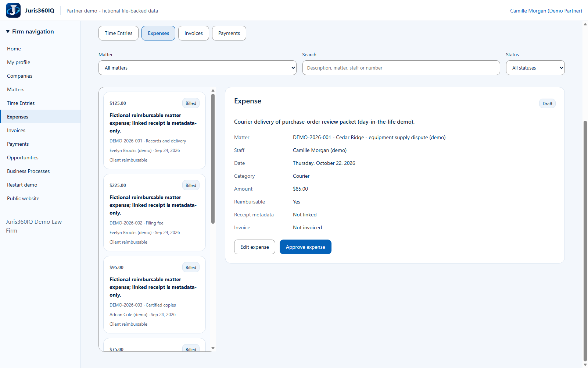Click the 'Thursday, October 22, 2026' date value
Viewport: 588px width, 368px height.
(324, 163)
